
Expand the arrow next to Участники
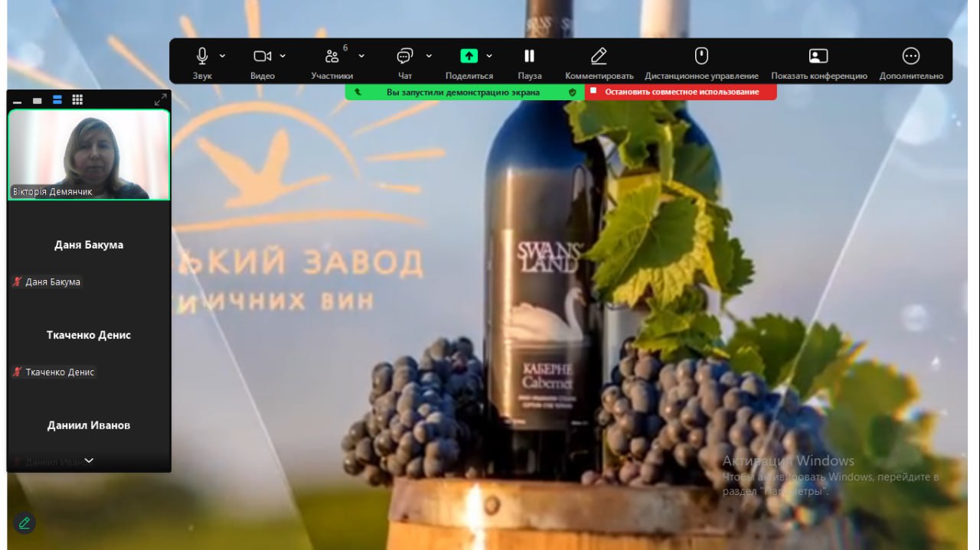coord(361,56)
